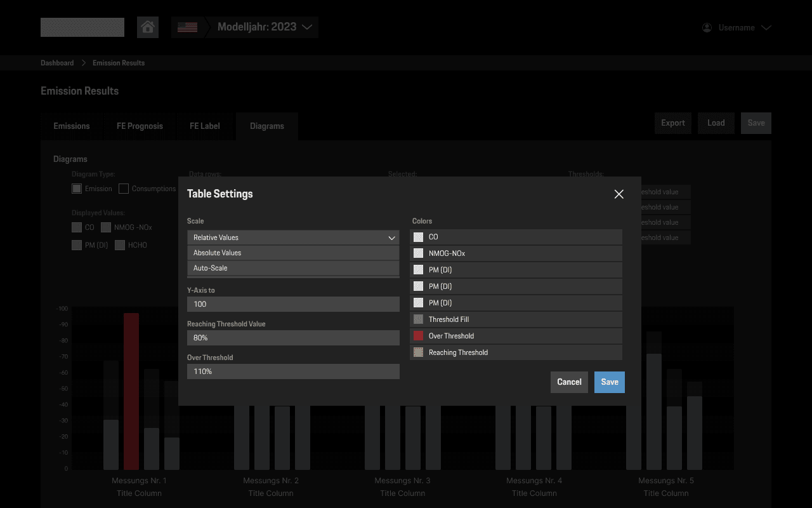Click the Export button

[672, 123]
